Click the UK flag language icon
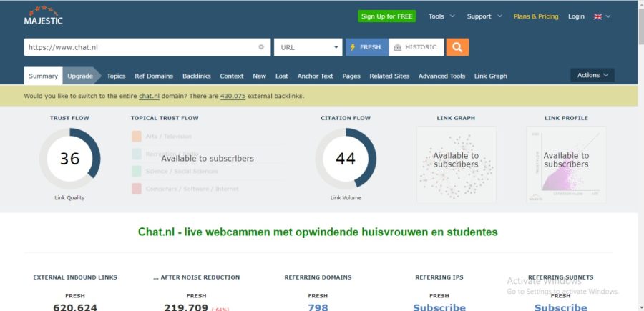Image resolution: width=644 pixels, height=311 pixels. pyautogui.click(x=598, y=16)
